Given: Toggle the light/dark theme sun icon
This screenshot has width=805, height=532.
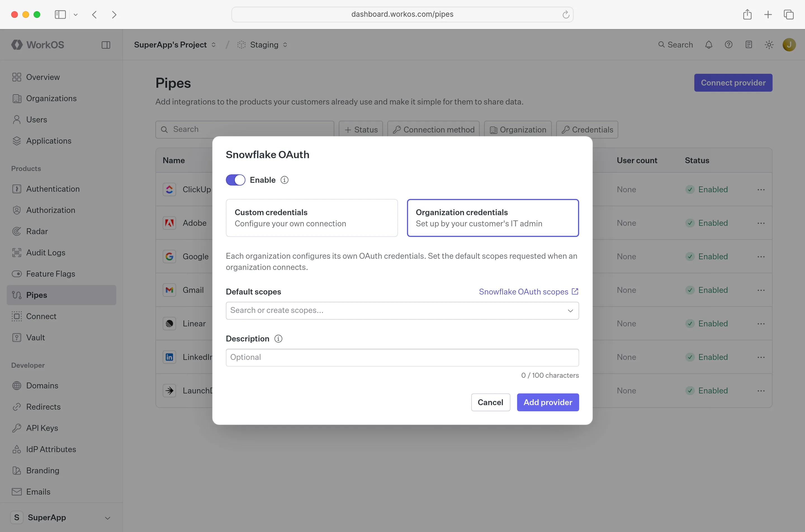Looking at the screenshot, I should [769, 45].
